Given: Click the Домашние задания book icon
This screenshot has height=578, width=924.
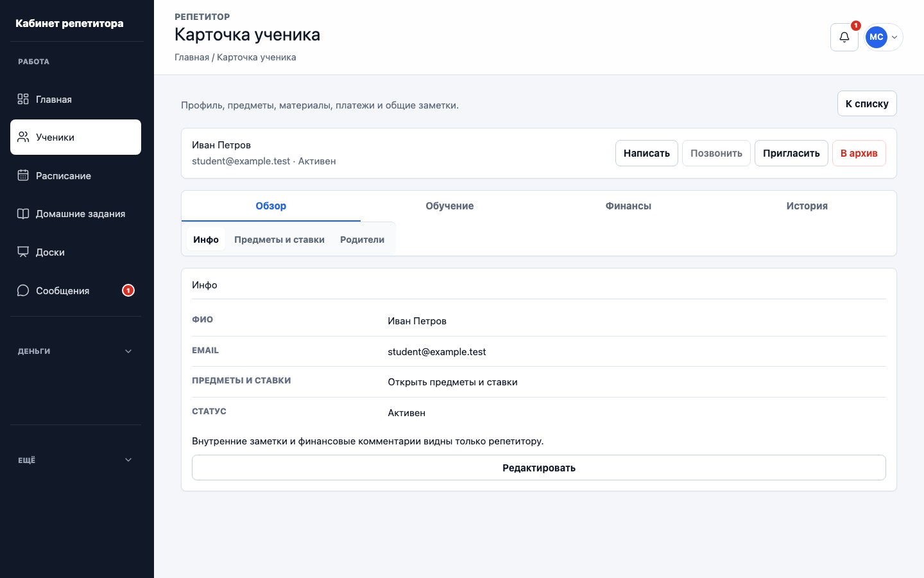Looking at the screenshot, I should [23, 214].
